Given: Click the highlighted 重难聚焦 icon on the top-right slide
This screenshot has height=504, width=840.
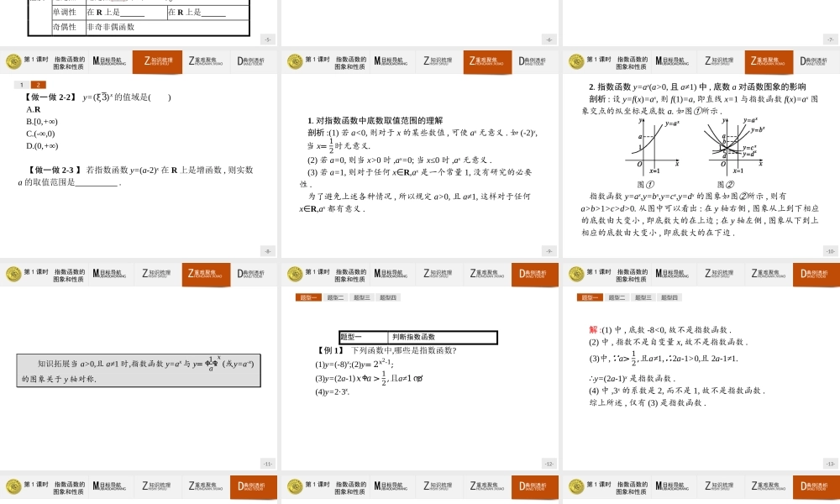Looking at the screenshot, I should (x=768, y=61).
